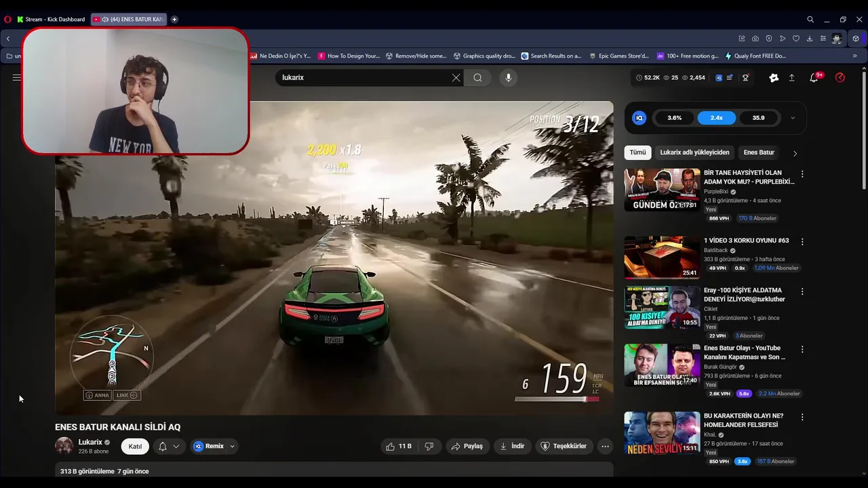
Task: Click the Paylaş share button
Action: 467,446
